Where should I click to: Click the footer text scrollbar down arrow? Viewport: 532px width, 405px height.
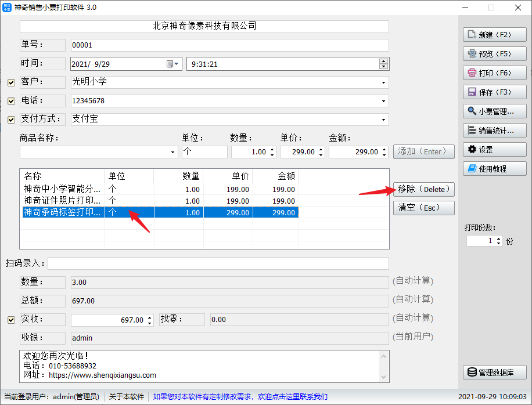click(x=383, y=377)
